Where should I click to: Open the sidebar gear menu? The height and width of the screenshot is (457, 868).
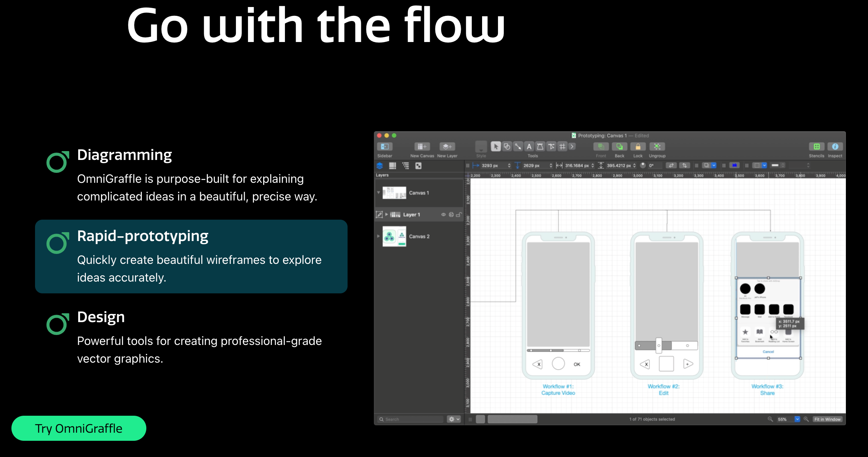[454, 419]
